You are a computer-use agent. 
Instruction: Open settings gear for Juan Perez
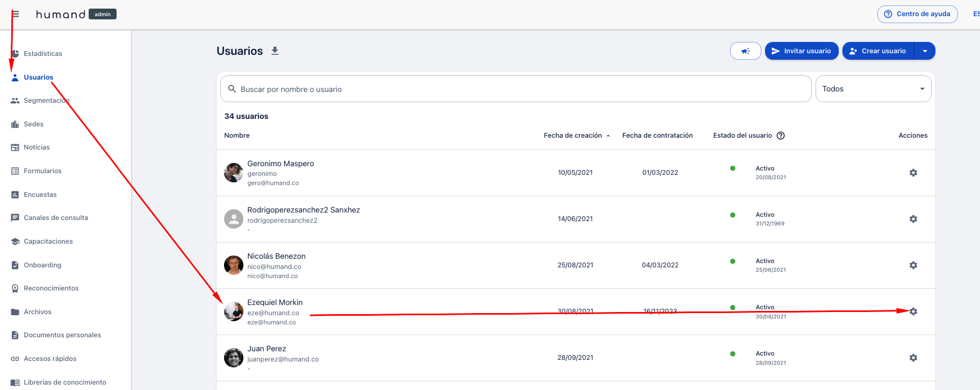tap(913, 358)
